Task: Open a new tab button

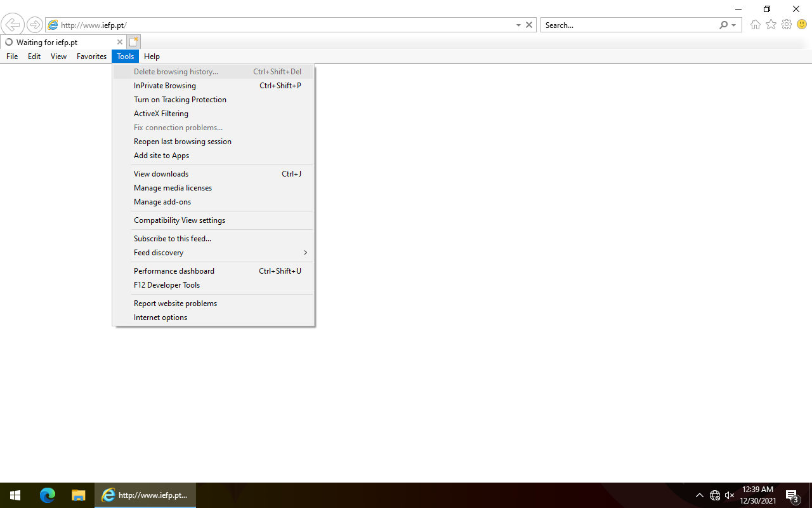Action: 133,42
